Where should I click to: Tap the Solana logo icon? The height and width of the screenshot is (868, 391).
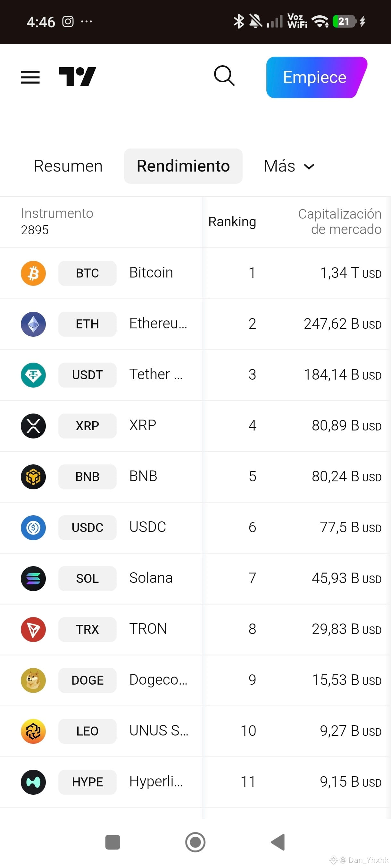(x=33, y=579)
